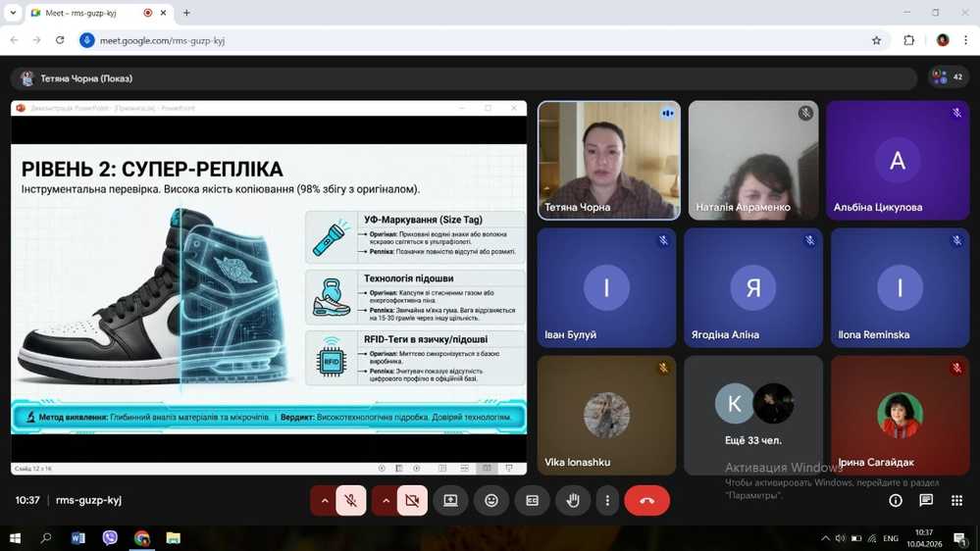The width and height of the screenshot is (980, 551).
Task: Bookmark this page with star icon
Action: point(876,40)
